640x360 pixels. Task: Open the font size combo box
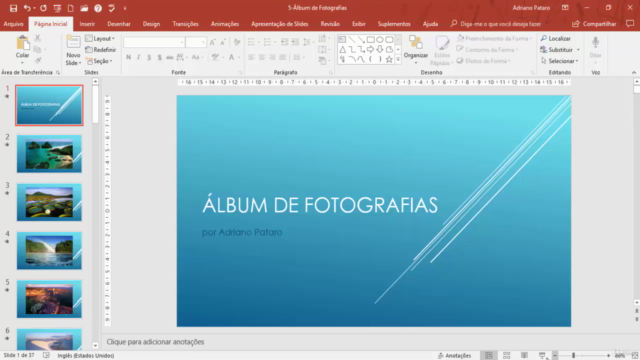196,42
